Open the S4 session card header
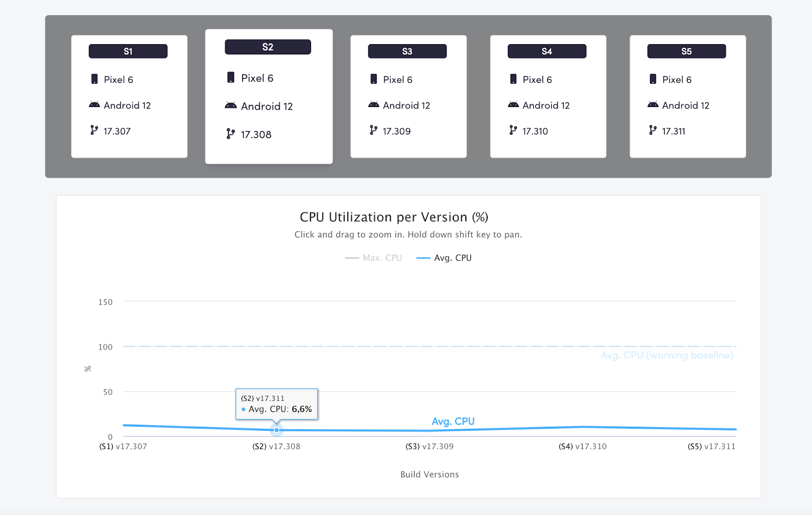812x515 pixels. [x=547, y=51]
